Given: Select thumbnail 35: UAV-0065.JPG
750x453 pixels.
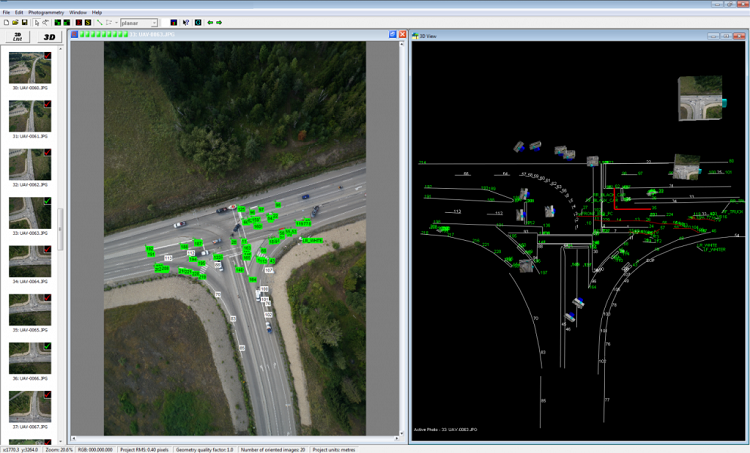Looking at the screenshot, I should point(30,309).
